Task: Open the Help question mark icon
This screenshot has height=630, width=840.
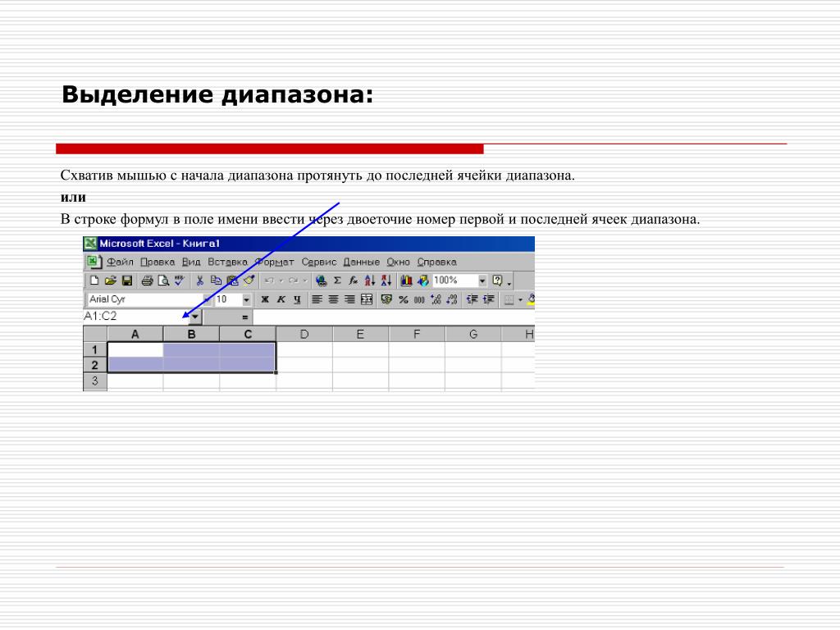Action: click(497, 281)
